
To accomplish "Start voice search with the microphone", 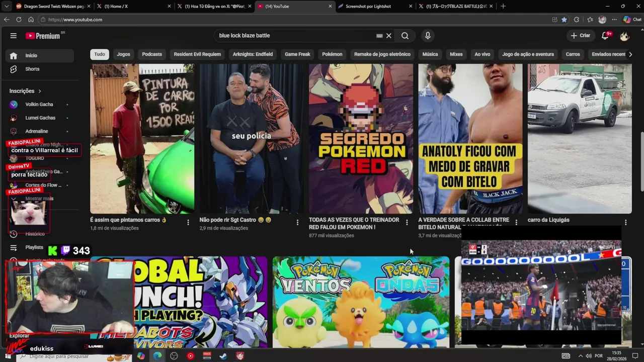I will click(x=428, y=36).
